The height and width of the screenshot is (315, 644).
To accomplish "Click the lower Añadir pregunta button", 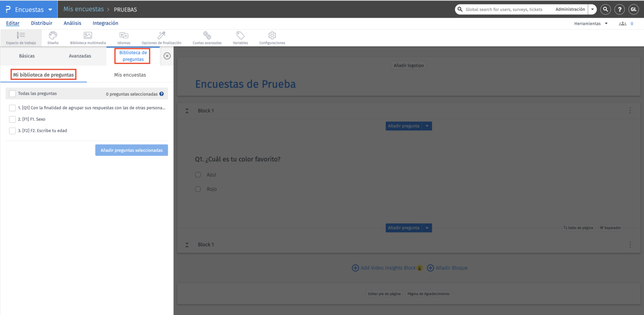I will 404,228.
